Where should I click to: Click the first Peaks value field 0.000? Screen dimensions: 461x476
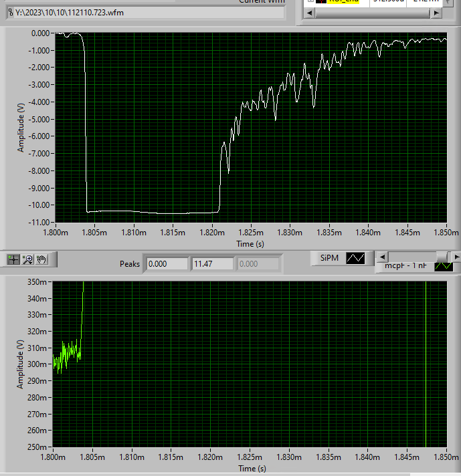click(x=167, y=264)
